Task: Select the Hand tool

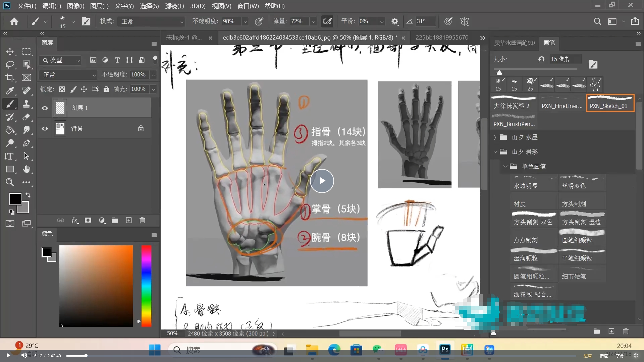Action: [26, 169]
